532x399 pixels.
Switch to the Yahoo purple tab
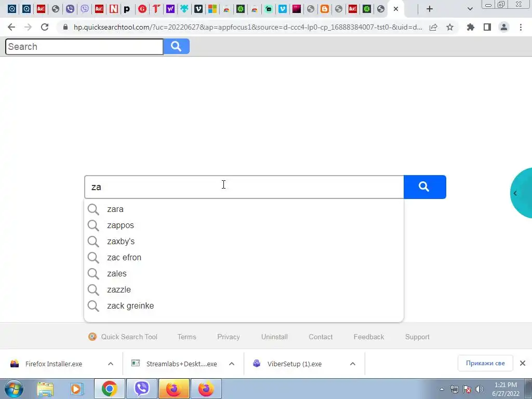[x=170, y=9]
